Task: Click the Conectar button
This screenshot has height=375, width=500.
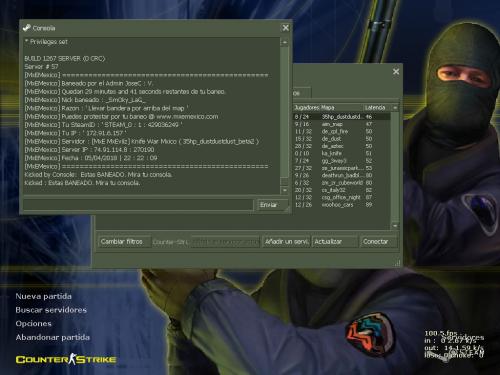Action: 378,242
